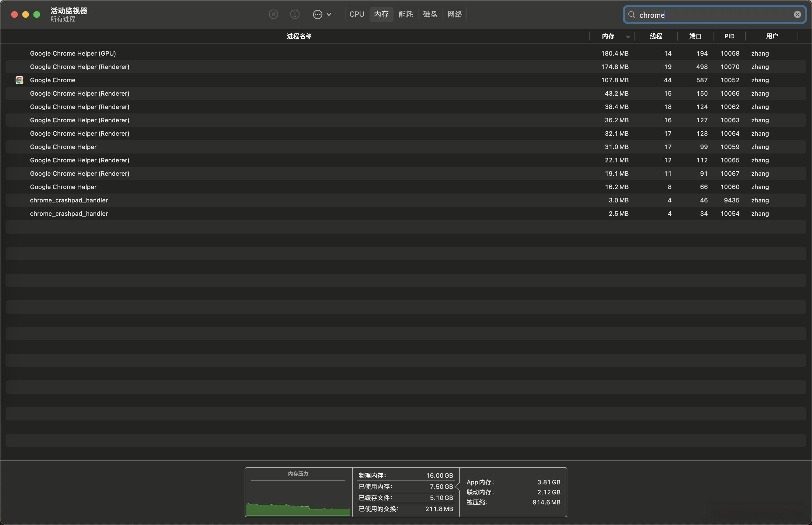This screenshot has height=525, width=812.
Task: Select the Renderer process with PID 10062
Action: click(x=406, y=107)
